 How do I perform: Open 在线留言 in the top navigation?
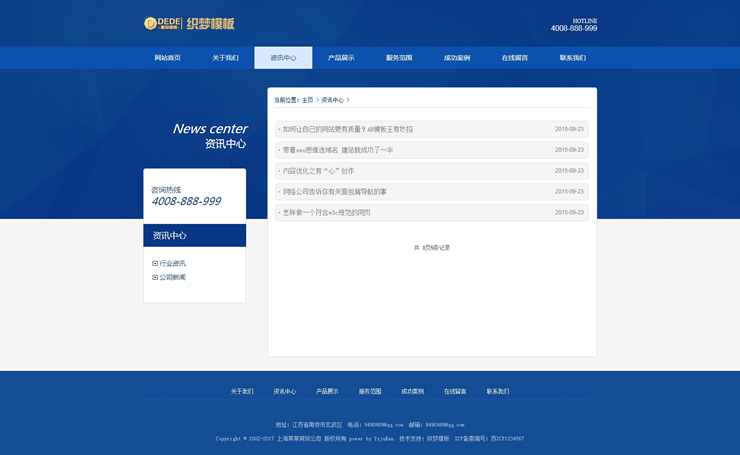coord(515,58)
